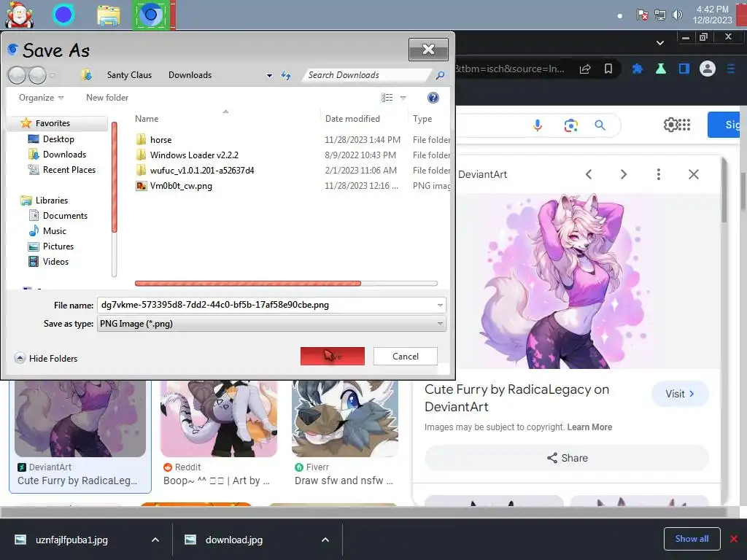747x560 pixels.
Task: Click the green flask icon in browser toolbar
Action: (x=661, y=69)
